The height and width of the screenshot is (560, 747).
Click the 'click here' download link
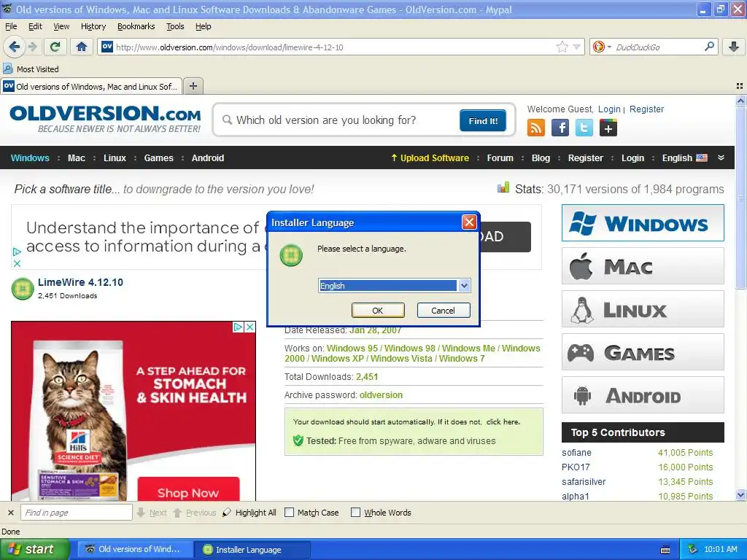coord(503,421)
